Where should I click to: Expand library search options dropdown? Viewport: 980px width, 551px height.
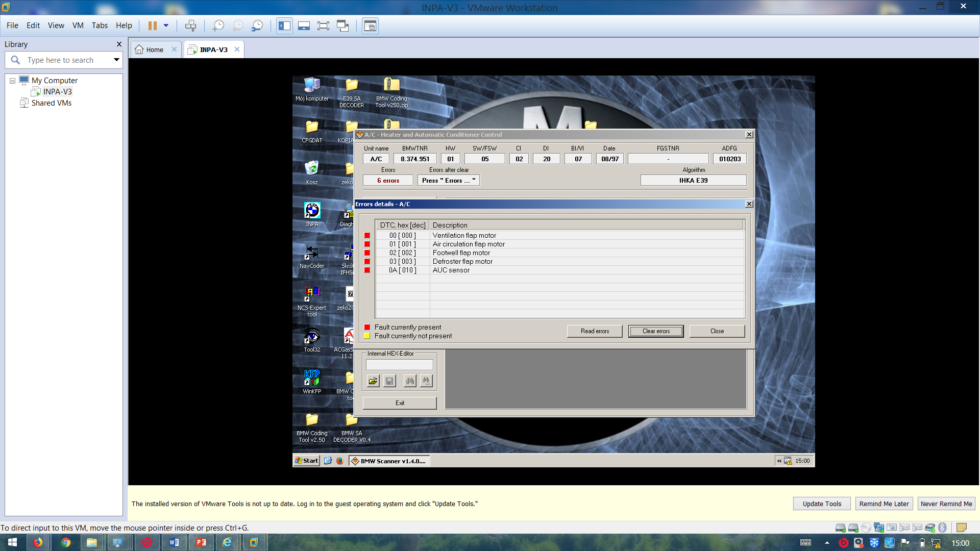click(x=116, y=60)
